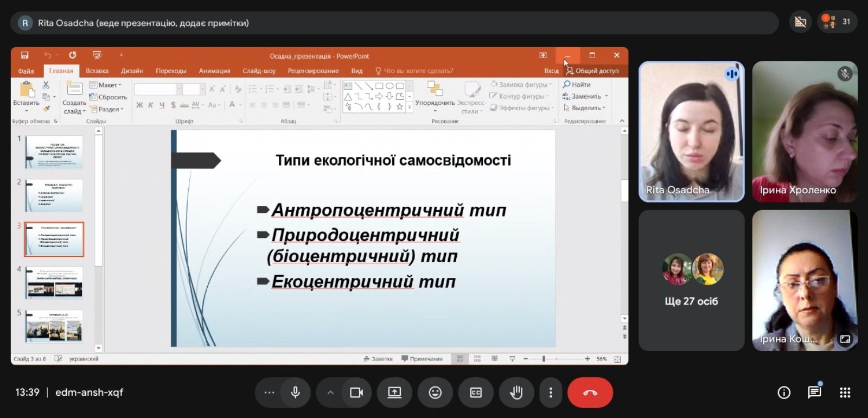
Task: Open the Дизайн ribbon tab
Action: (132, 71)
